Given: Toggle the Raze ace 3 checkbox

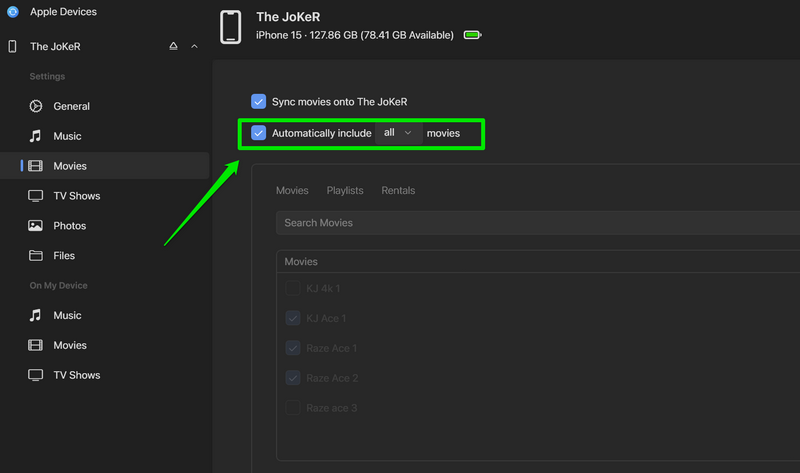Looking at the screenshot, I should (293, 408).
